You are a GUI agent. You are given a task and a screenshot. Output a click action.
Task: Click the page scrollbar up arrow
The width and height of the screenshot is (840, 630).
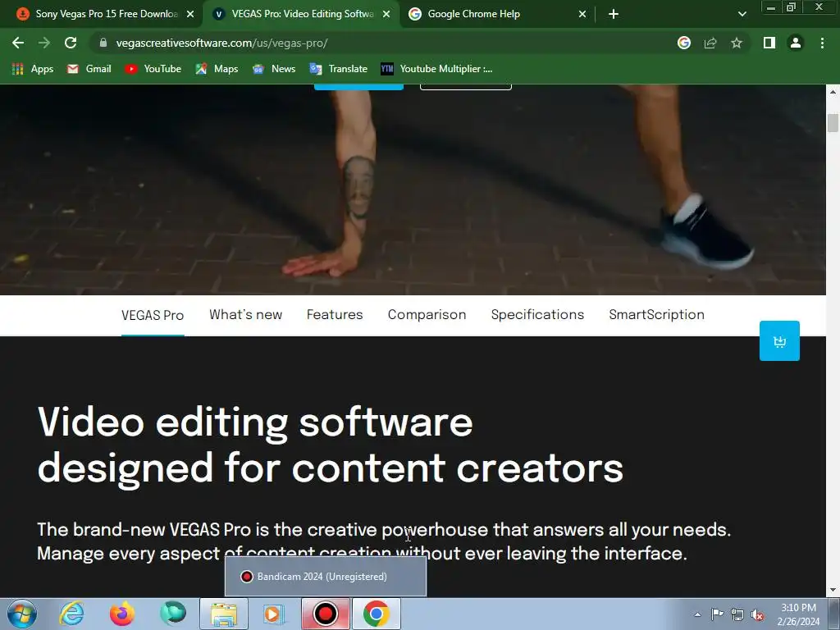click(833, 92)
